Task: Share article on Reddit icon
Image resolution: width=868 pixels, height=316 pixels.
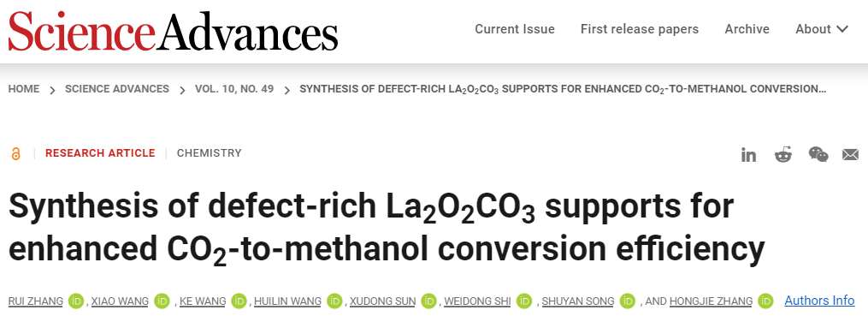Action: pos(782,154)
